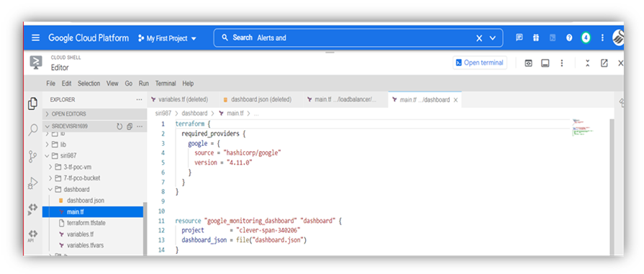
Task: Open the View menu
Action: coord(112,83)
